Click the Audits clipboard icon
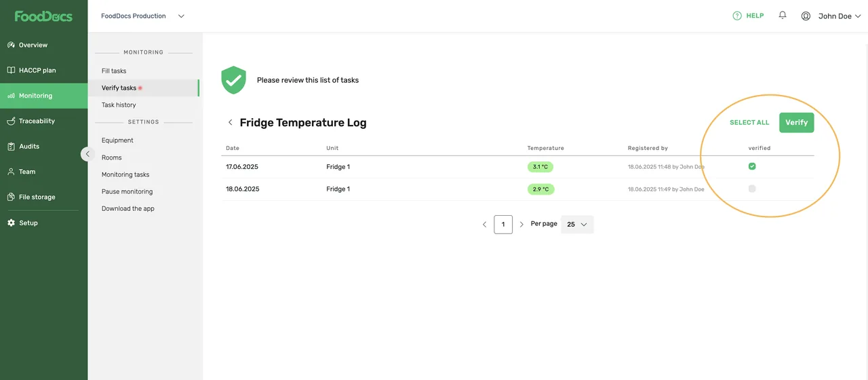 point(11,146)
